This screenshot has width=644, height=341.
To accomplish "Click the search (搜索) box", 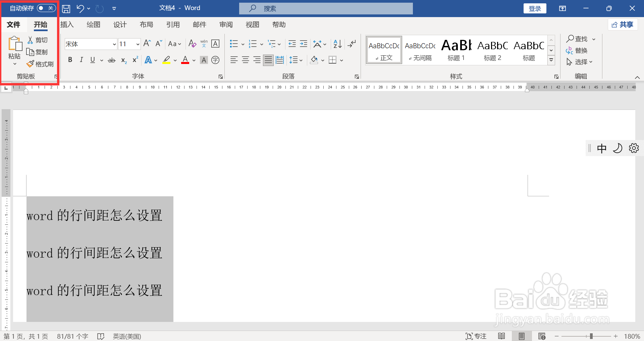I will click(326, 8).
